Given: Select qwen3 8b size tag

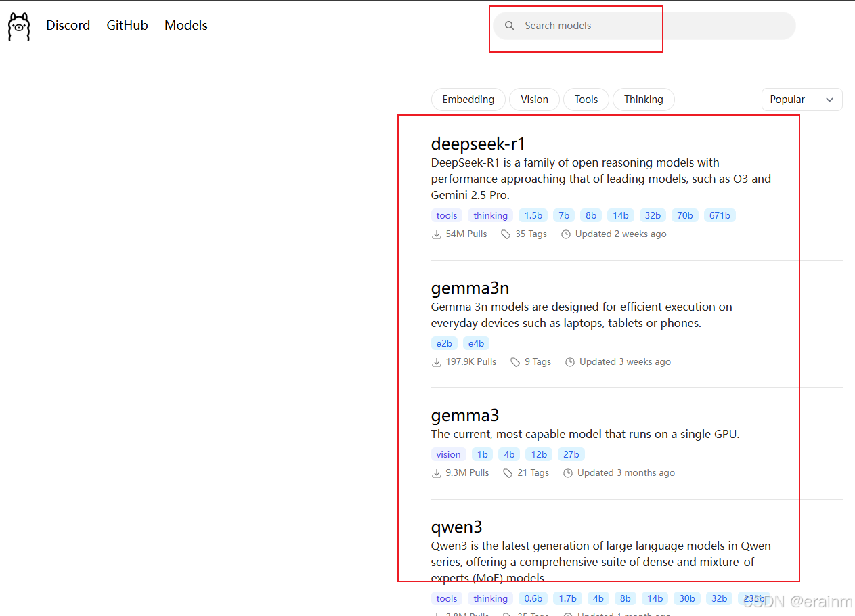Looking at the screenshot, I should pos(626,598).
